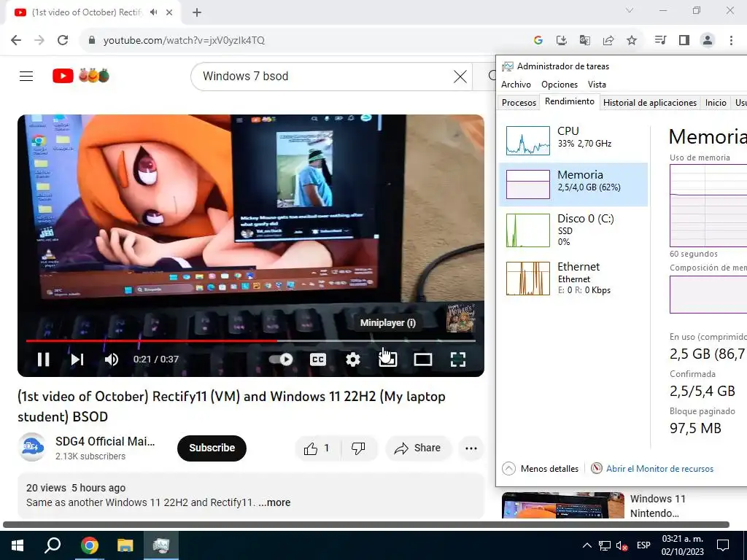
Task: Open the Windows Start menu
Action: [18, 545]
